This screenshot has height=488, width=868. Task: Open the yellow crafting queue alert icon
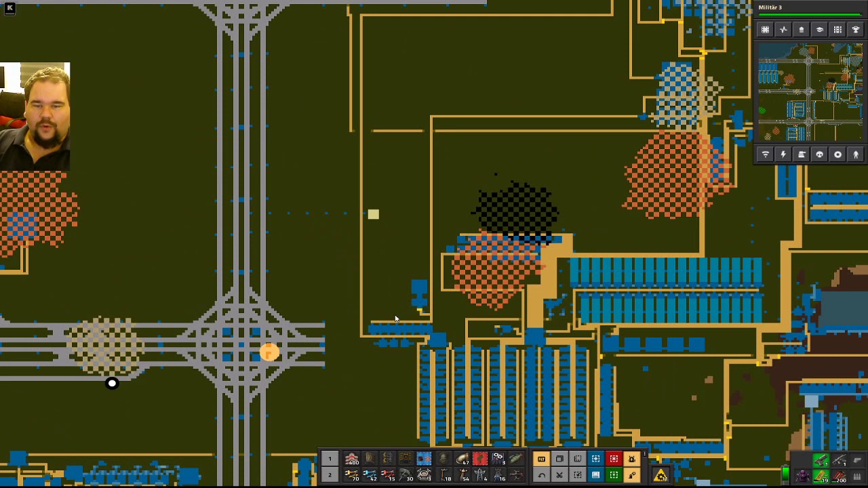[x=660, y=476]
